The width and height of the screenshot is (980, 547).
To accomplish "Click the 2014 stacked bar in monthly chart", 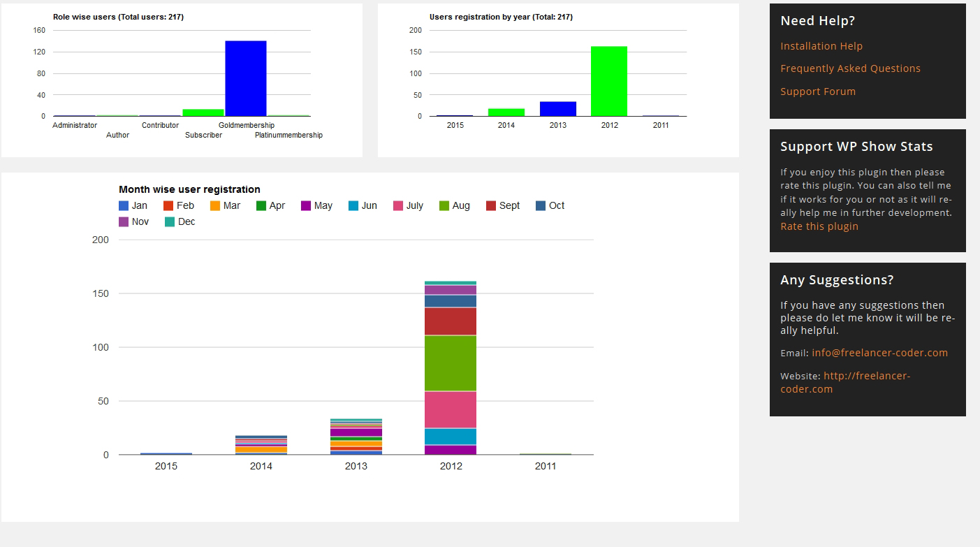I will pyautogui.click(x=261, y=445).
